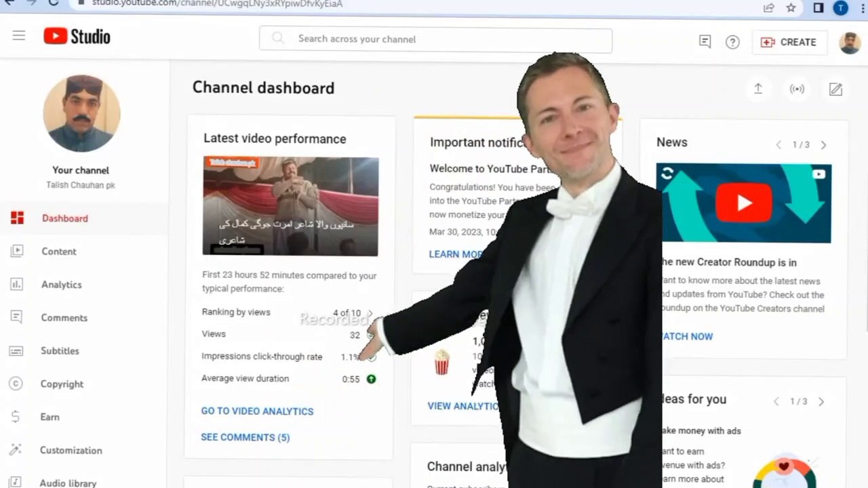The height and width of the screenshot is (488, 868).
Task: Click the popcorn icon in the card
Action: [441, 362]
